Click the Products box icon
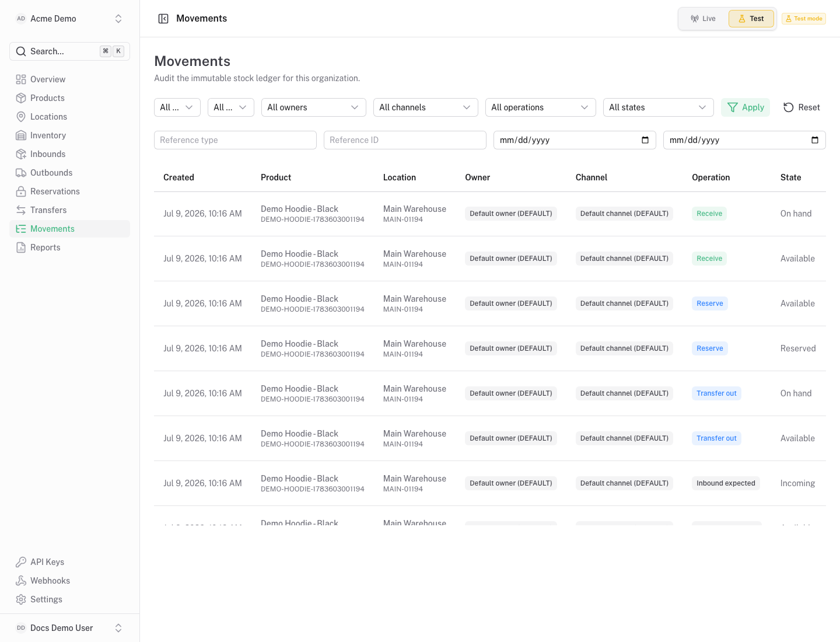This screenshot has height=642, width=840. 21,98
